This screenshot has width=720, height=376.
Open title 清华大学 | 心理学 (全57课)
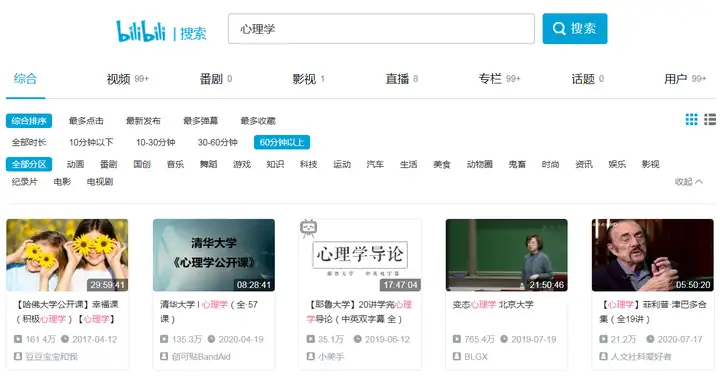coord(209,311)
